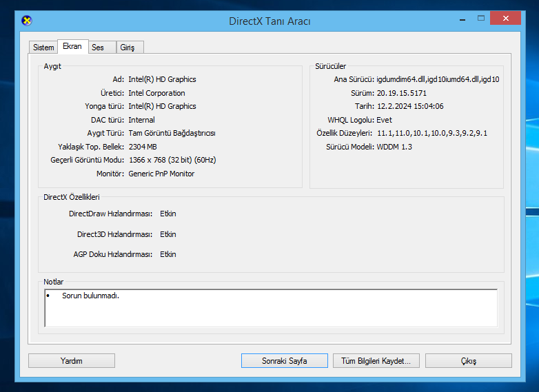Open the Ses tab
Screen dimensions: 539x392
point(102,48)
